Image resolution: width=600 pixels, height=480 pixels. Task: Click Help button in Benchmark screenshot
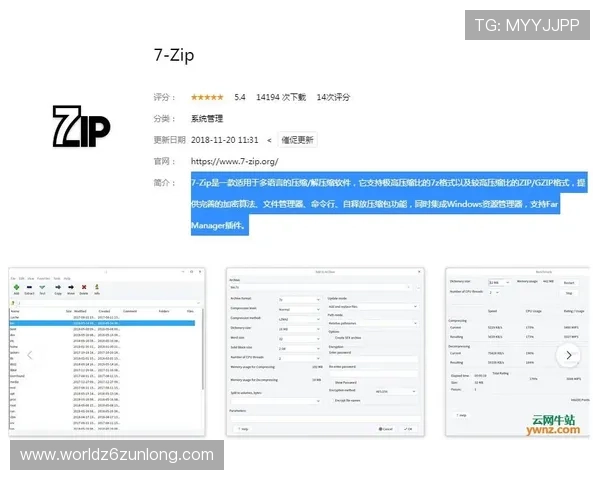click(x=461, y=415)
